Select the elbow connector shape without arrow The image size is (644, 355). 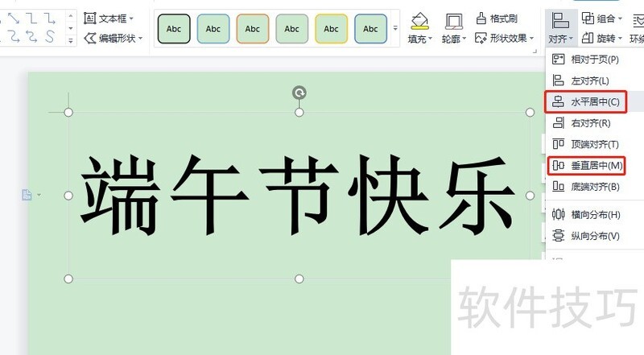(31, 18)
